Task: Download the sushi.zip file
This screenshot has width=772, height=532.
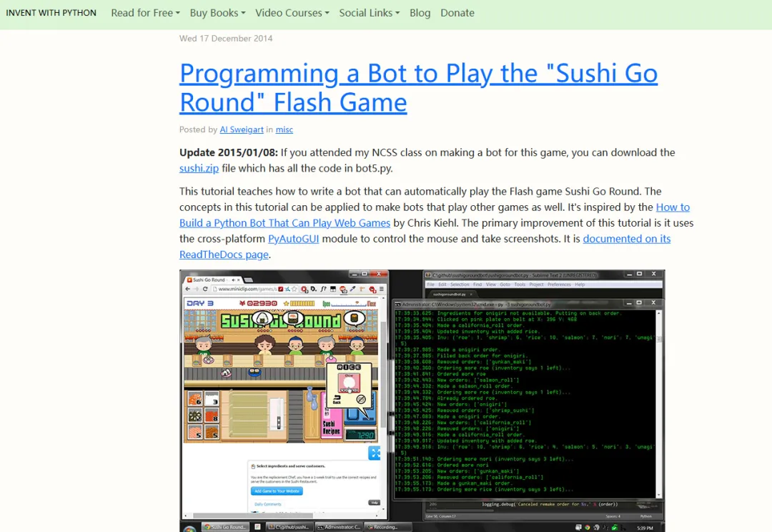Action: pyautogui.click(x=199, y=169)
